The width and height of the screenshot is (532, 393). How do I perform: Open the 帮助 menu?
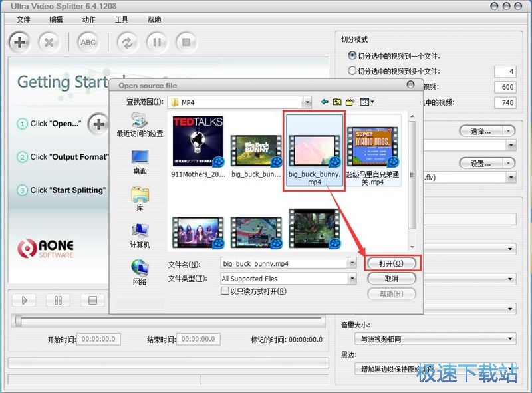tap(154, 19)
